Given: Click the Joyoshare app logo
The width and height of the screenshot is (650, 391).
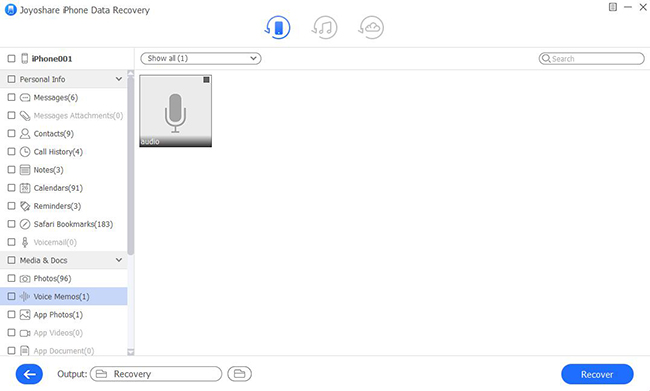Looking at the screenshot, I should pos(10,10).
